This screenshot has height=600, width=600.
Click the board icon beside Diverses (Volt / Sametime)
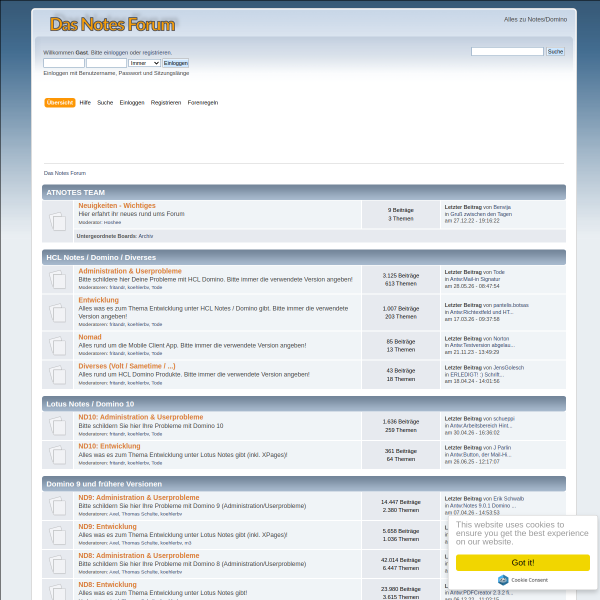point(57,375)
